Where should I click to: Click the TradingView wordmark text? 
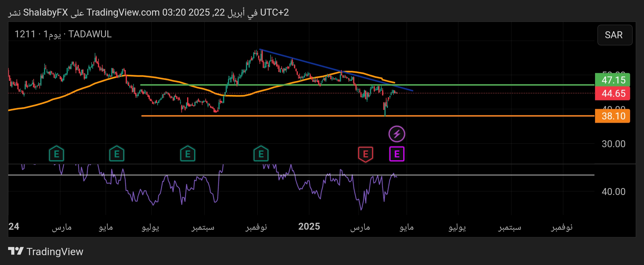point(55,252)
